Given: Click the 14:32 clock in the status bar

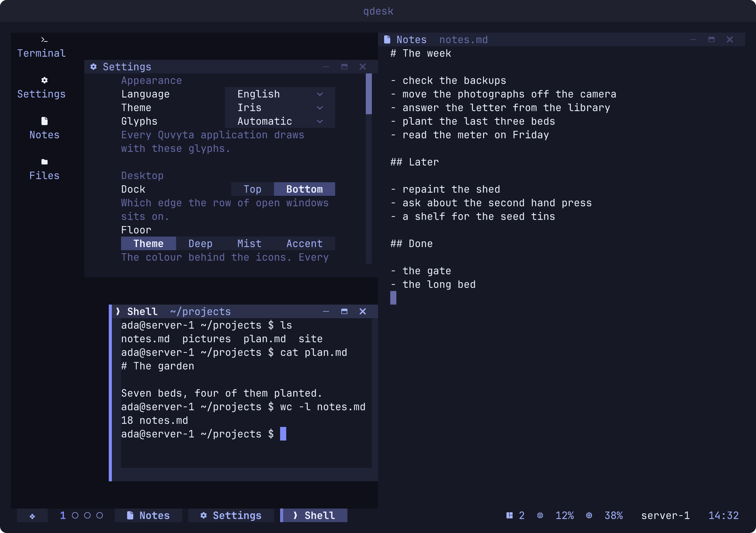Looking at the screenshot, I should pyautogui.click(x=724, y=516).
